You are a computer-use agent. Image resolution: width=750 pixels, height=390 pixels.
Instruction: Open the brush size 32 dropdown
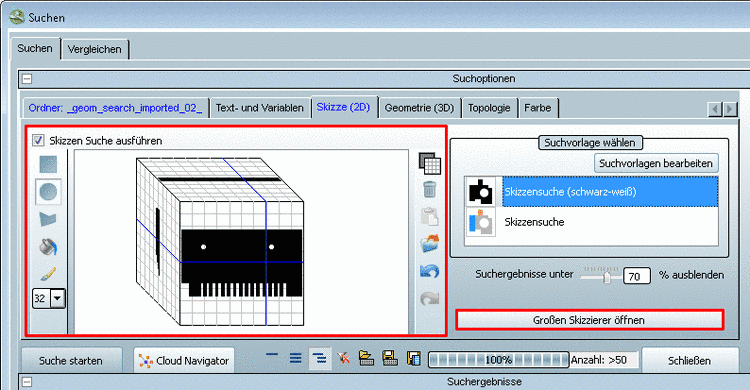57,299
